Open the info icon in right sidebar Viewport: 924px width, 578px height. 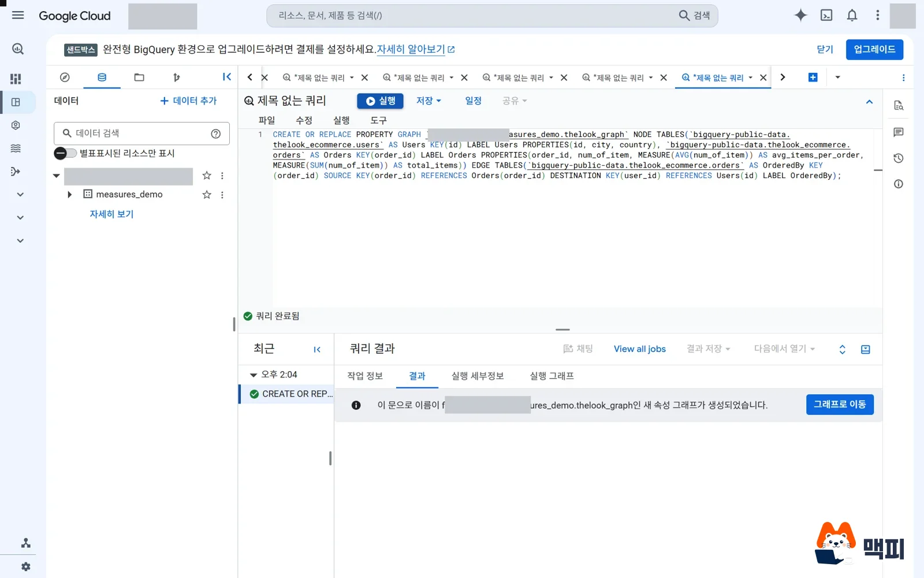click(x=899, y=184)
